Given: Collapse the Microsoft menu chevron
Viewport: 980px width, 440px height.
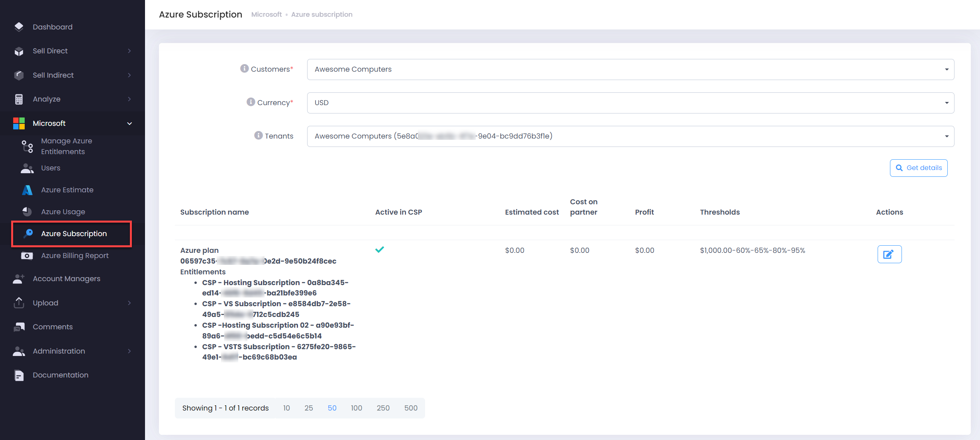Looking at the screenshot, I should pyautogui.click(x=129, y=123).
